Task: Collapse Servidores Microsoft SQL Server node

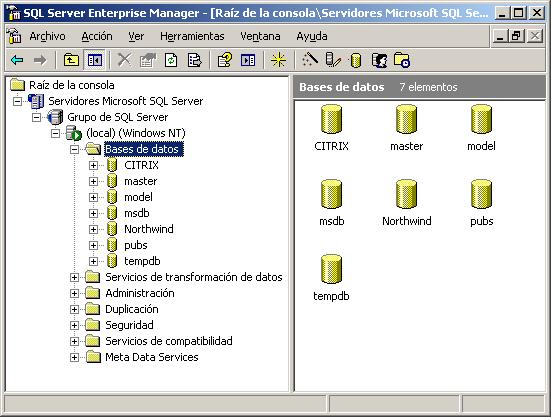Action: (x=17, y=101)
